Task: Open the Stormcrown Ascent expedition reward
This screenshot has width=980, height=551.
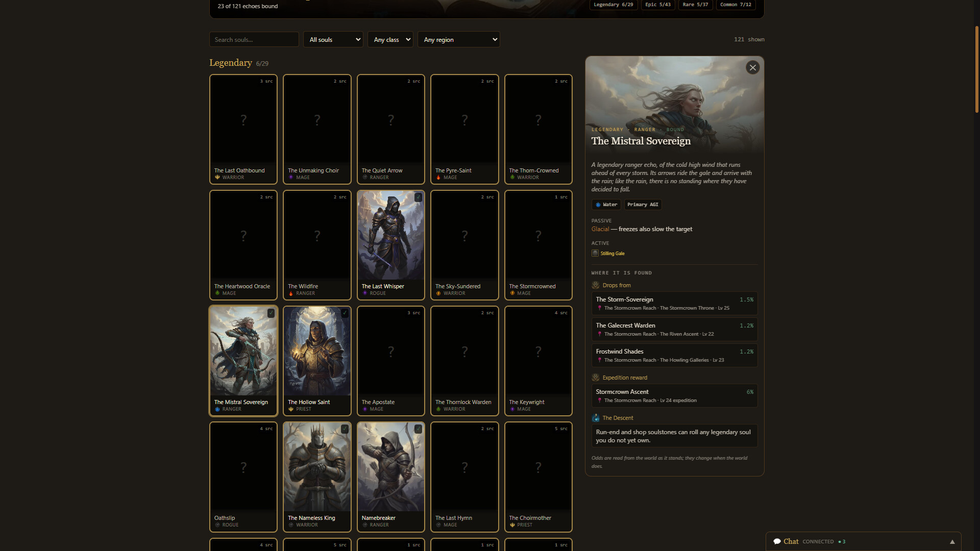Action: [674, 395]
